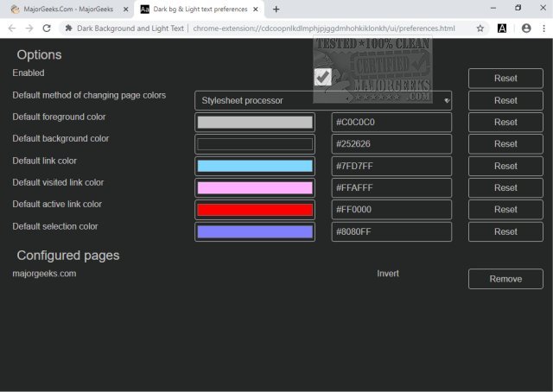This screenshot has height=392, width=553.
Task: Click the #7FD7FF link color hex field
Action: tap(391, 166)
